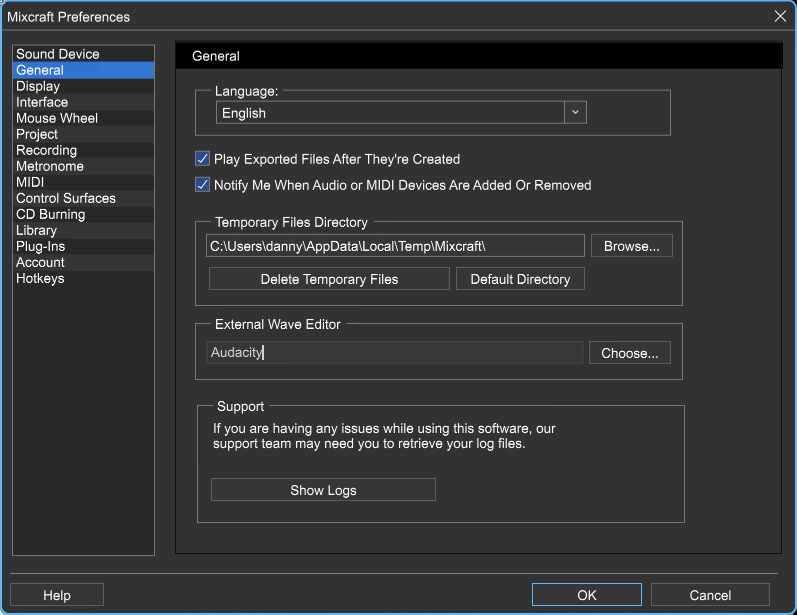Browse for a temporary files directory
The image size is (797, 615).
[x=631, y=246]
